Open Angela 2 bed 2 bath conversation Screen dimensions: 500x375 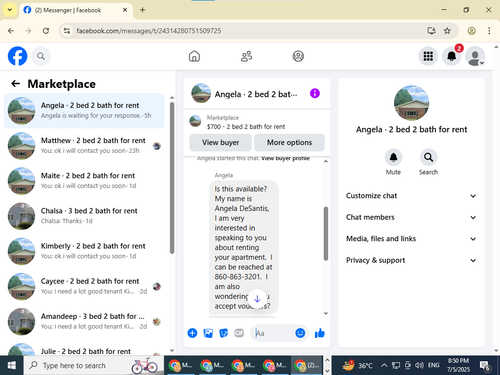pyautogui.click(x=84, y=110)
